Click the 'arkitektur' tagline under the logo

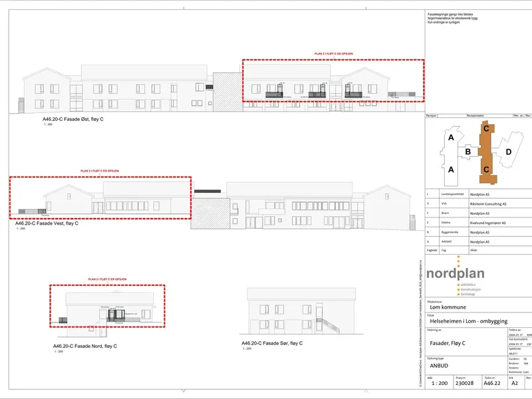(x=468, y=285)
